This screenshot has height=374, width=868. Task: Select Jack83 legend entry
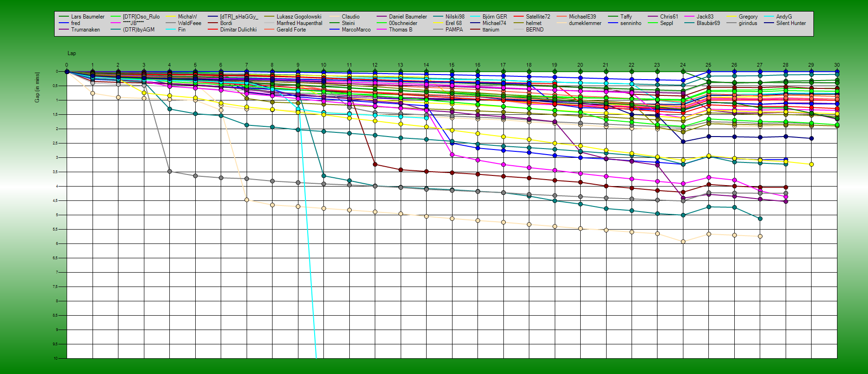click(x=705, y=17)
